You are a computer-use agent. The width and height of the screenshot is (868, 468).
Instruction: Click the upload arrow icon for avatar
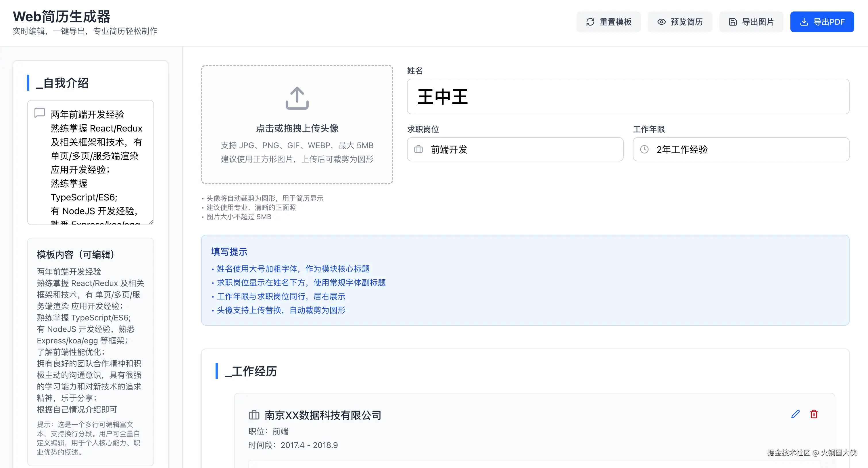click(x=297, y=98)
